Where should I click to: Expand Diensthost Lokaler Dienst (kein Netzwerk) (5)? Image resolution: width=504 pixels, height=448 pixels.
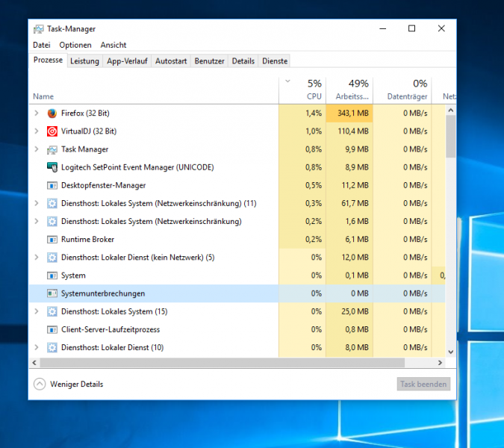[37, 257]
